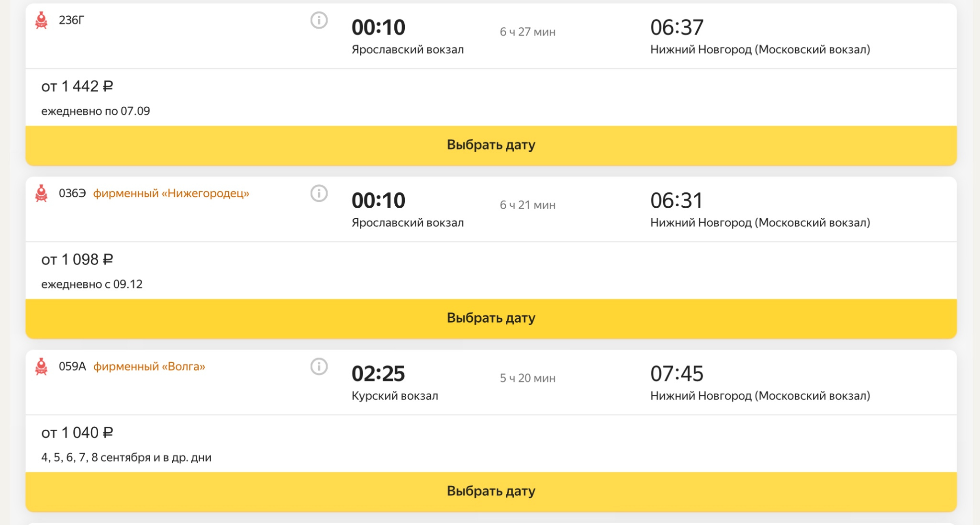Select Выбрать дату under the 059А train

pyautogui.click(x=491, y=491)
